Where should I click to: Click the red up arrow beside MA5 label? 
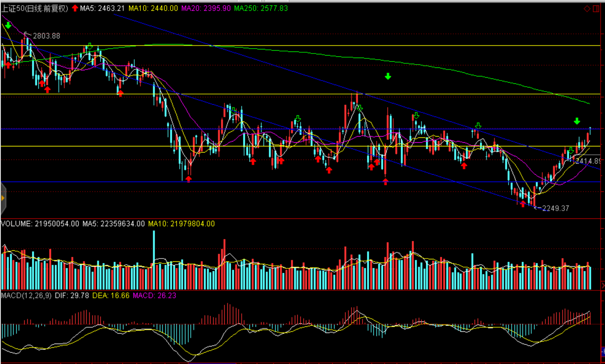pos(75,8)
